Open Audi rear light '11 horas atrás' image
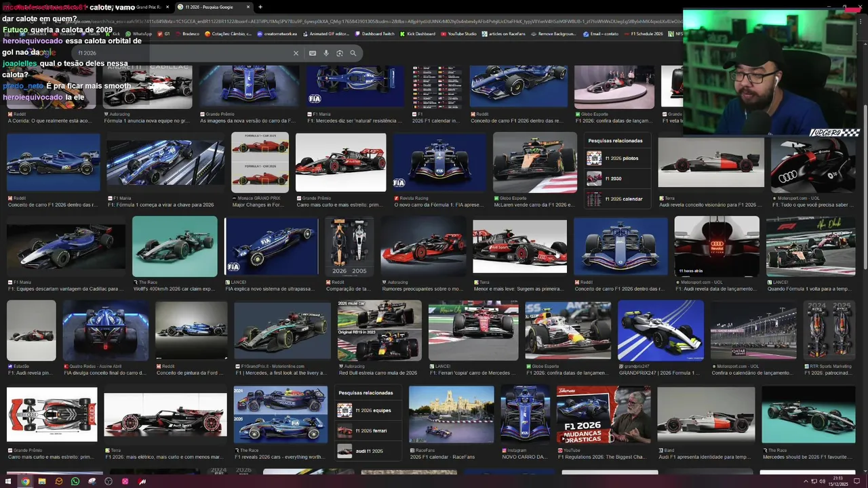This screenshot has width=868, height=488. pyautogui.click(x=717, y=246)
